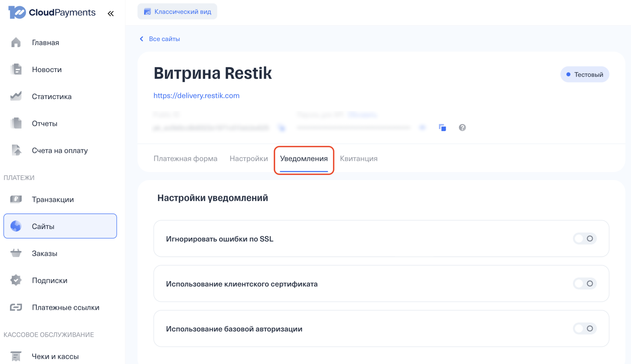Enable Использование клиентского сертификата switch
The height and width of the screenshot is (364, 631).
click(584, 284)
